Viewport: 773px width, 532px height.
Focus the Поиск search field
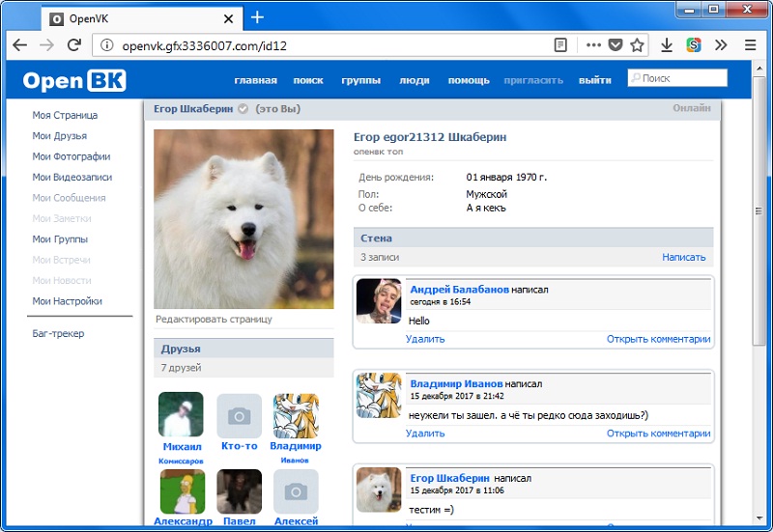click(x=677, y=78)
